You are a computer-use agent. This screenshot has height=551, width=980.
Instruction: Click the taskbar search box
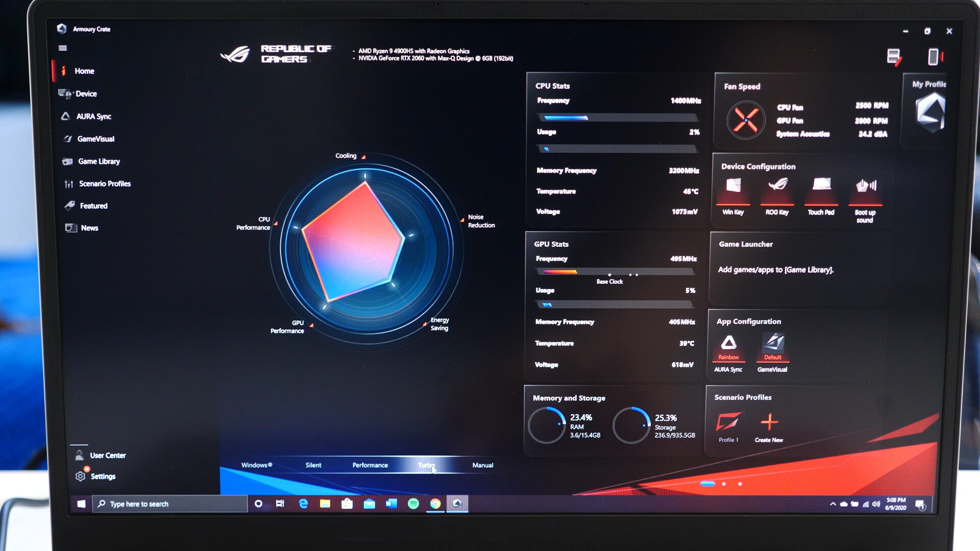coord(170,504)
